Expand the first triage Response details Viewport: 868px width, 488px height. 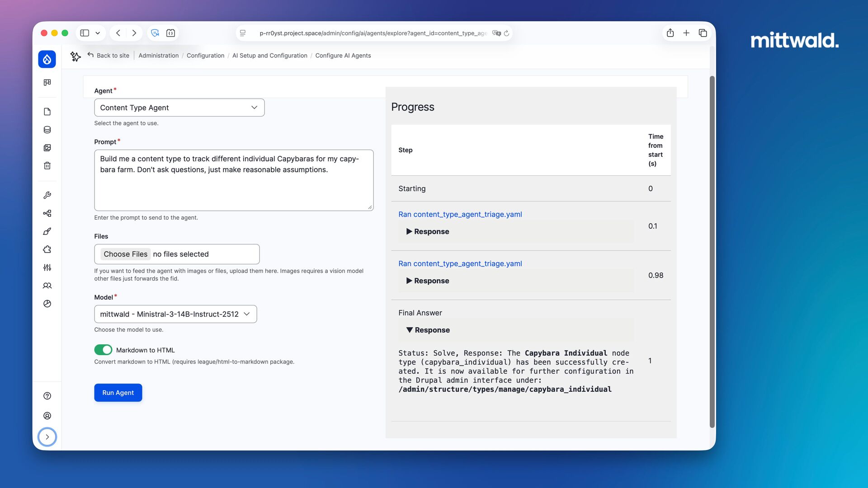coord(428,231)
